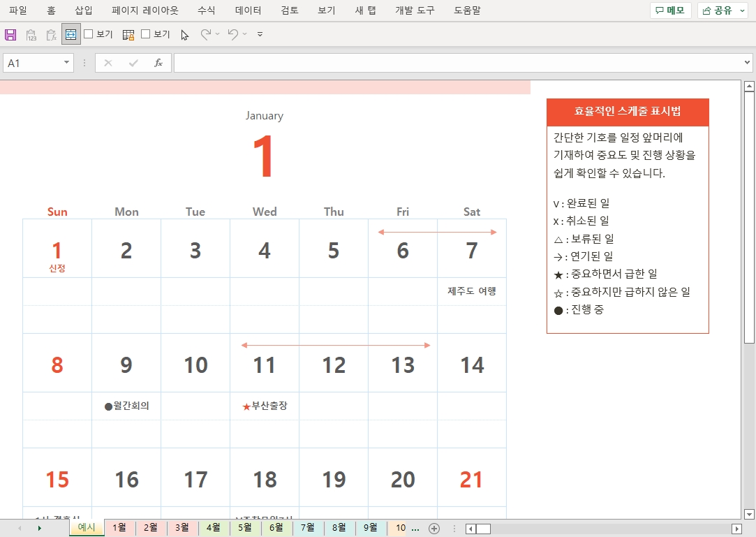The image size is (756, 537).
Task: Open the 파일 menu
Action: (x=18, y=10)
